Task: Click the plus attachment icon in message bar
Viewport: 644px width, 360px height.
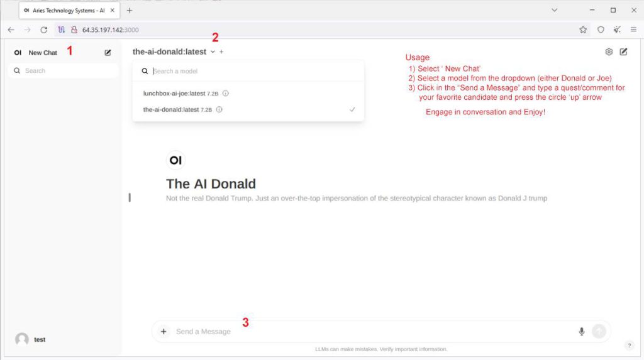Action: pyautogui.click(x=164, y=331)
